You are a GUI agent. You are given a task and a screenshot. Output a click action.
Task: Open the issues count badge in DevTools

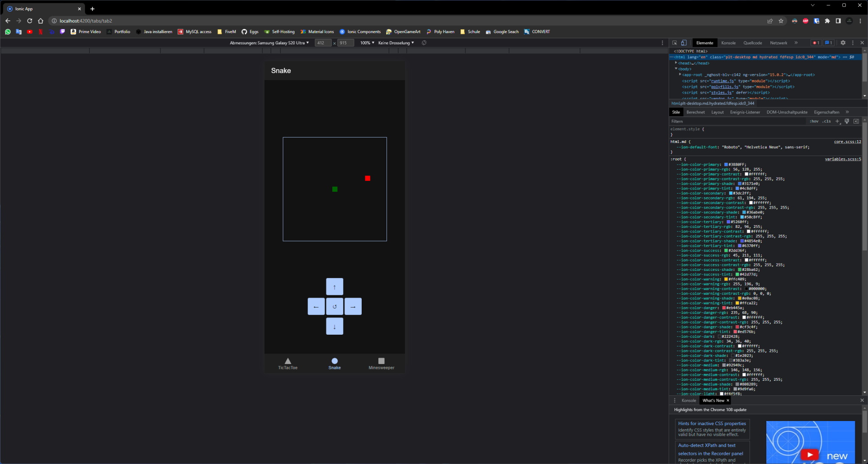click(x=828, y=43)
